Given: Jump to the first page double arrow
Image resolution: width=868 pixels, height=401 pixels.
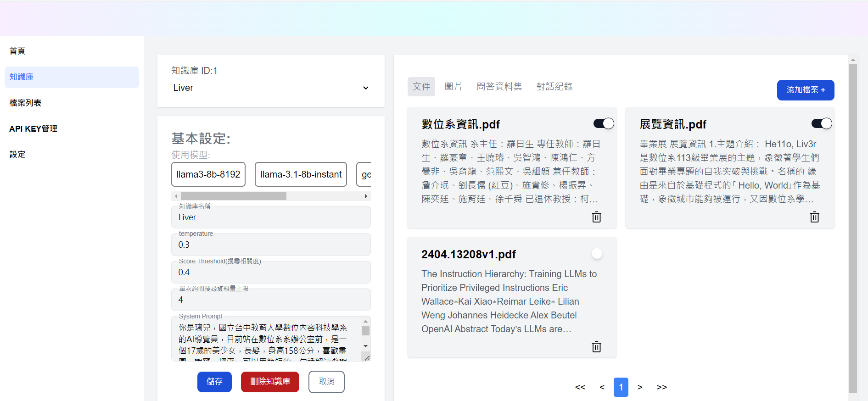Looking at the screenshot, I should [580, 387].
